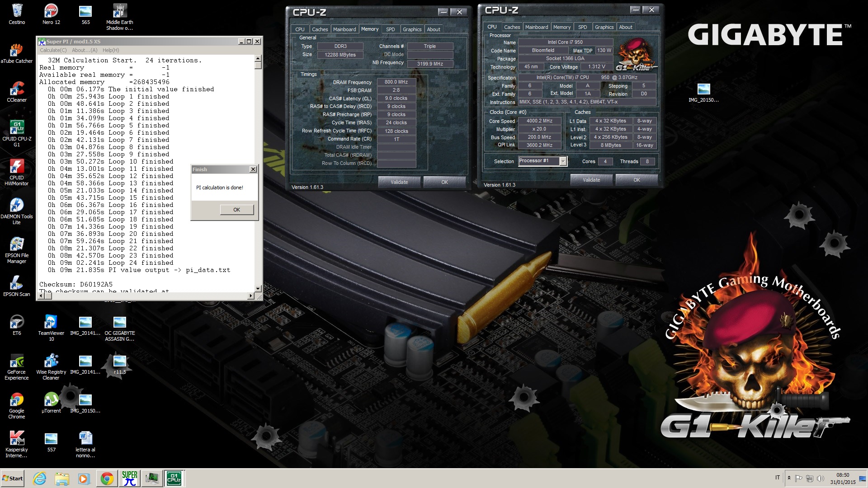Click OK in the Memory CPU-Z window
This screenshot has height=488, width=868.
point(444,182)
